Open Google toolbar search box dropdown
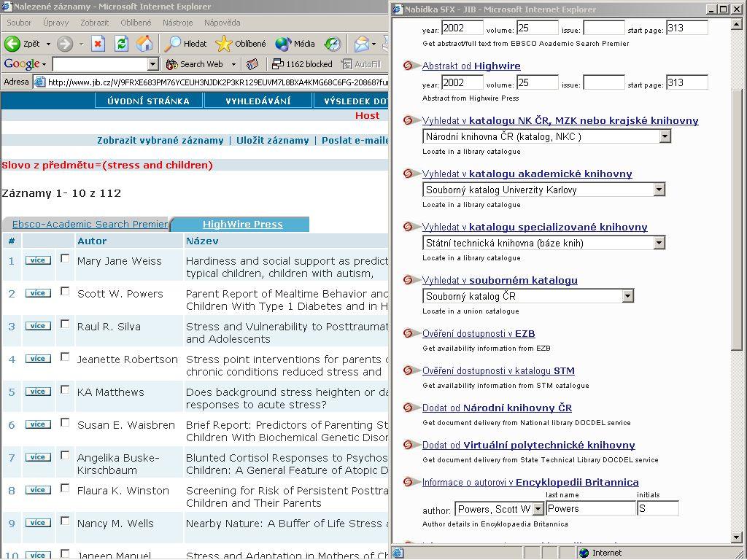This screenshot has height=560, width=747. [153, 64]
